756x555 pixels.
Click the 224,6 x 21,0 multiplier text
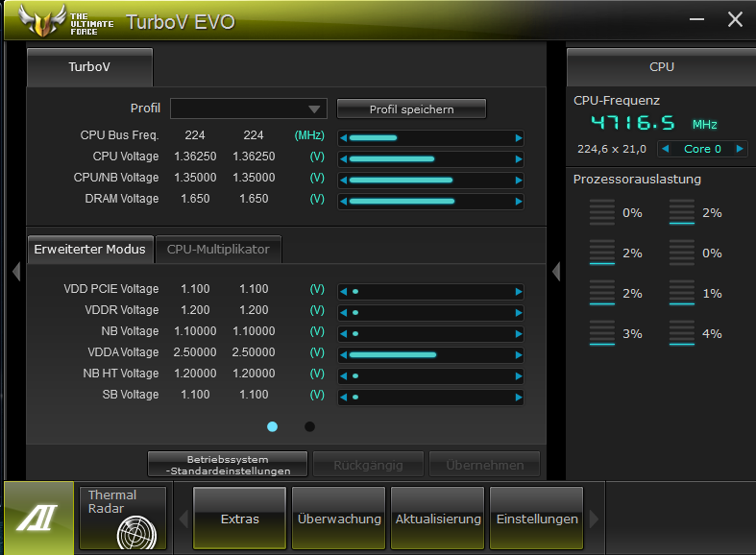coord(611,149)
